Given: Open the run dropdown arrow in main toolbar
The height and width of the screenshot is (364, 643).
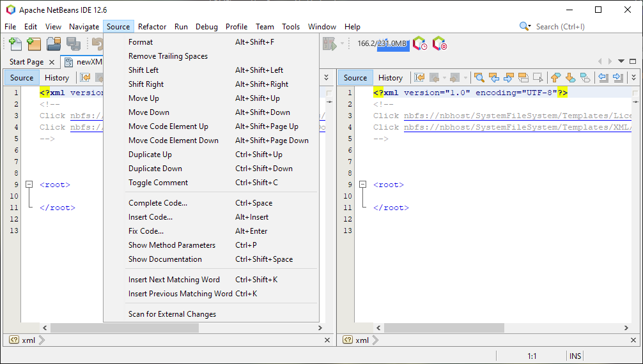Looking at the screenshot, I should pyautogui.click(x=342, y=43).
